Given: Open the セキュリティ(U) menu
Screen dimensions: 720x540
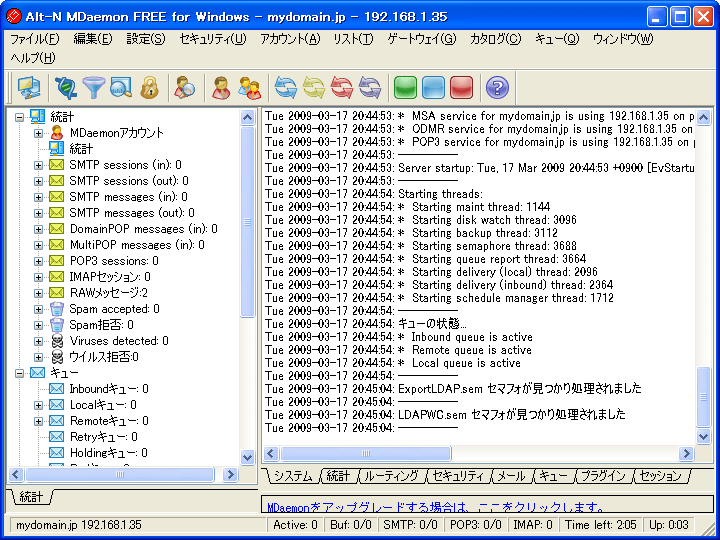Looking at the screenshot, I should point(213,39).
